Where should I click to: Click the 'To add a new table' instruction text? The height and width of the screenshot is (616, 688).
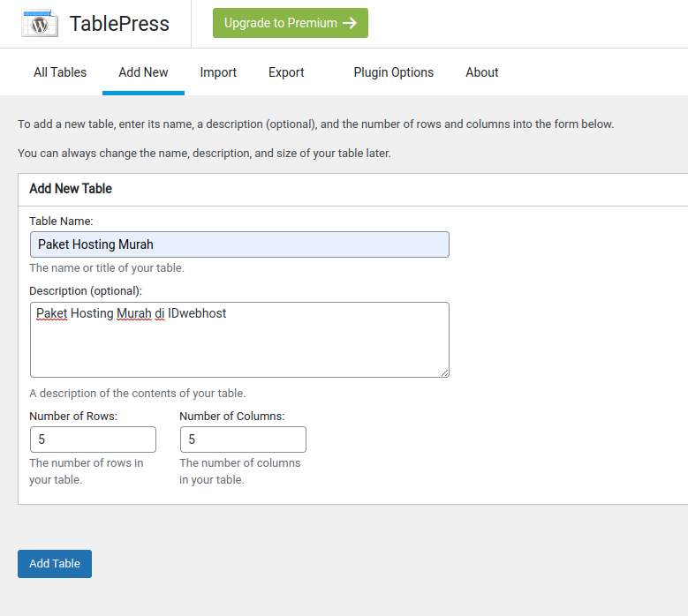tap(316, 124)
